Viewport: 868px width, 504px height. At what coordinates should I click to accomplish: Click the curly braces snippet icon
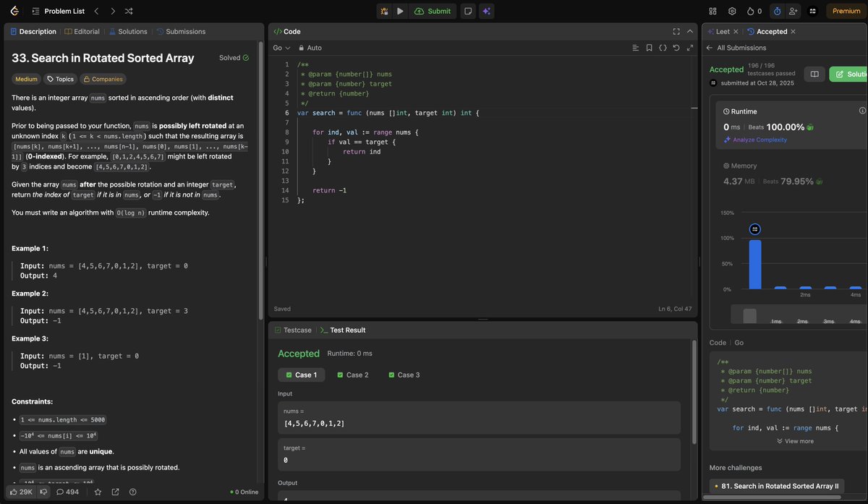[x=663, y=48]
